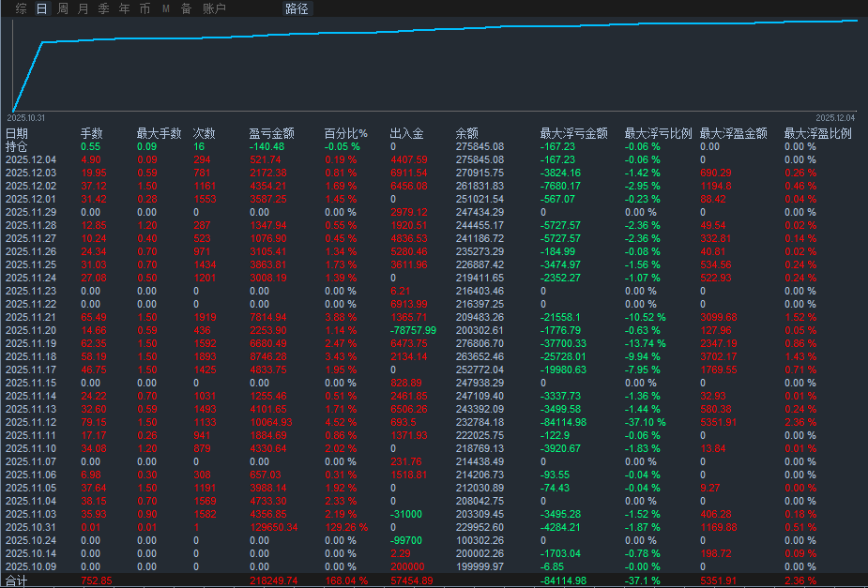Open the 周 weekly tab
The width and height of the screenshot is (868, 588).
(63, 8)
